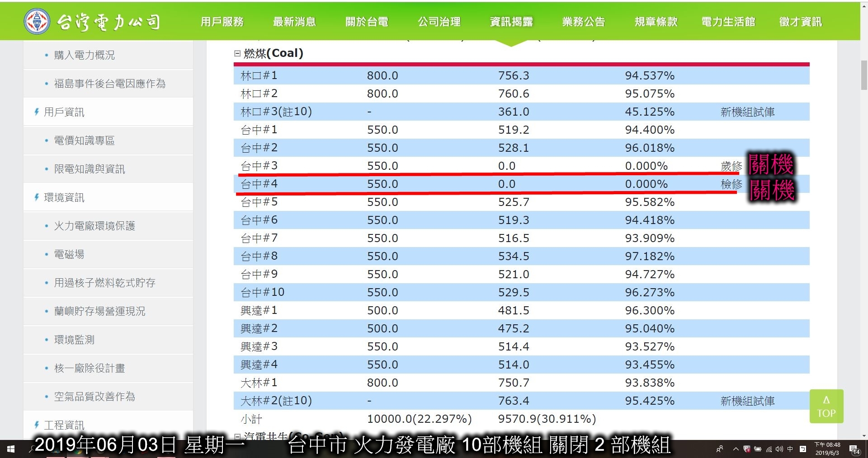The width and height of the screenshot is (868, 458).
Task: Open 福島事件後台電因應作為 sidebar link
Action: tap(110, 84)
